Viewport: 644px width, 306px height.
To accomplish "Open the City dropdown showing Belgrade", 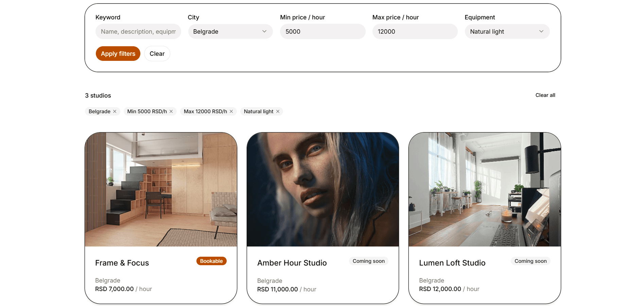I will point(230,32).
